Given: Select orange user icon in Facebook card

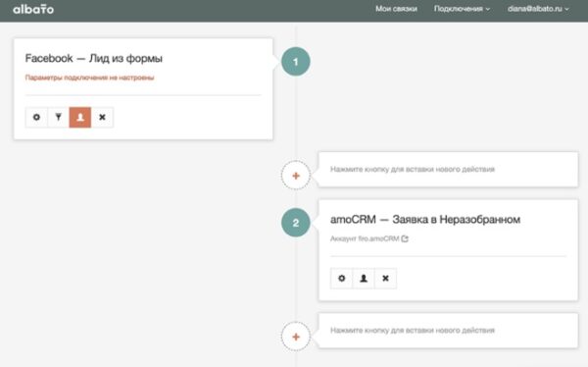Looking at the screenshot, I should tap(80, 117).
